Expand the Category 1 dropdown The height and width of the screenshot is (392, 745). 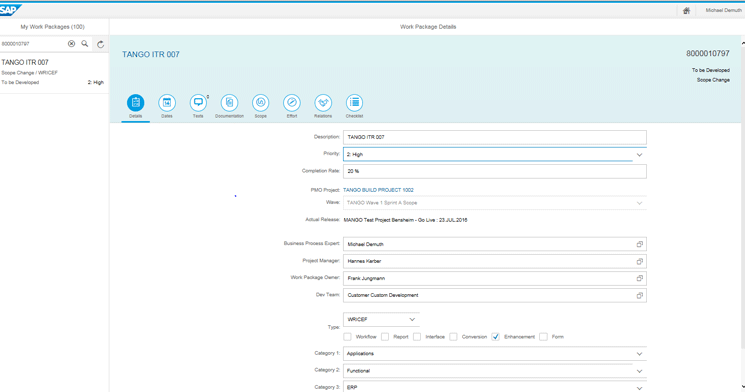pyautogui.click(x=640, y=354)
